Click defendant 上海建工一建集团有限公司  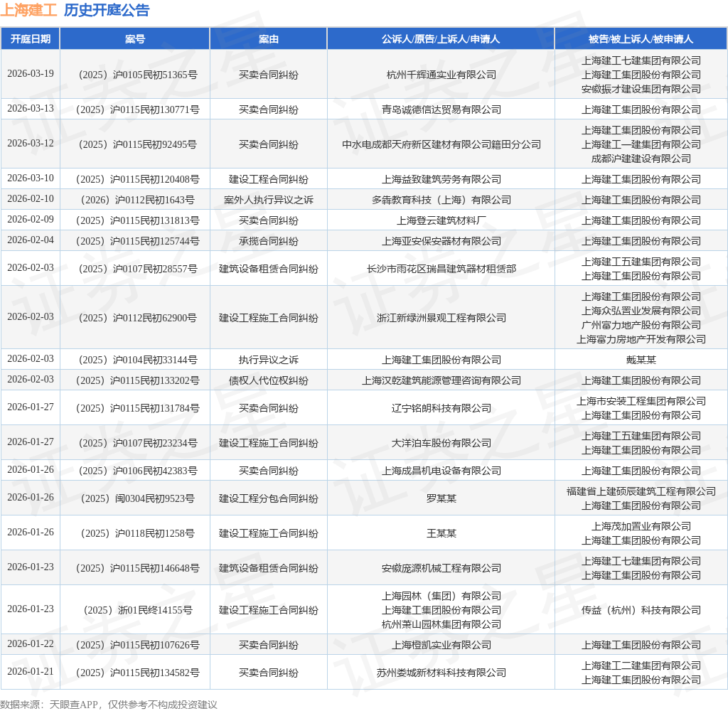click(x=641, y=144)
